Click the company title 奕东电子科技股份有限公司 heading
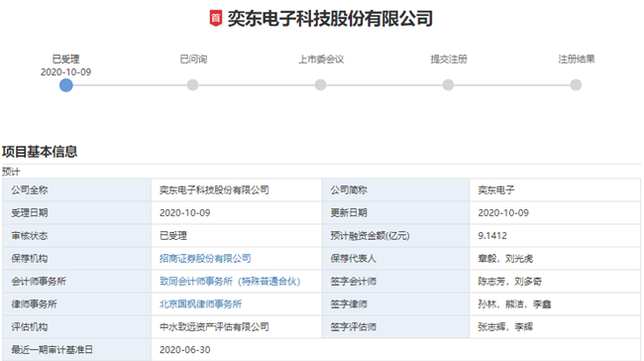The width and height of the screenshot is (644, 361). [330, 19]
